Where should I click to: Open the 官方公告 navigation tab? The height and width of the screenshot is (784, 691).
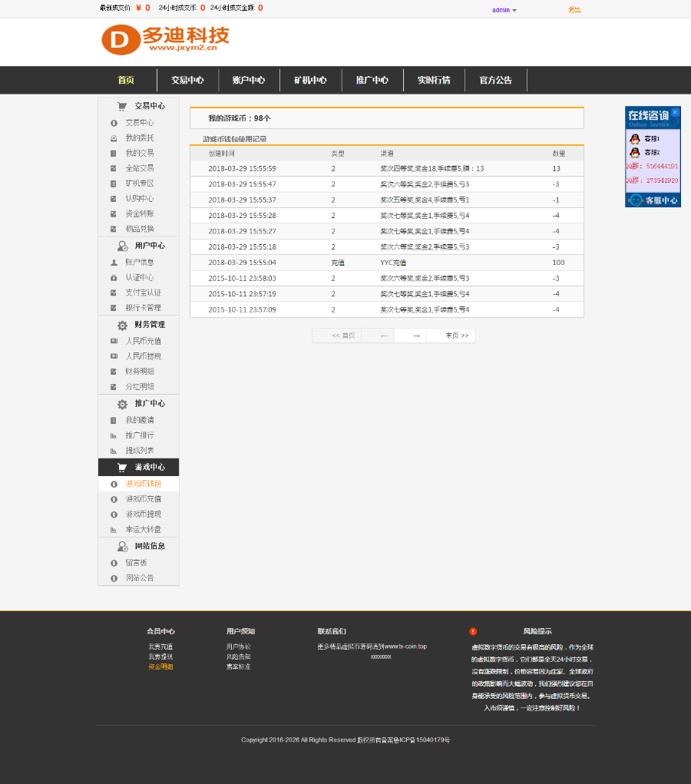pos(496,80)
